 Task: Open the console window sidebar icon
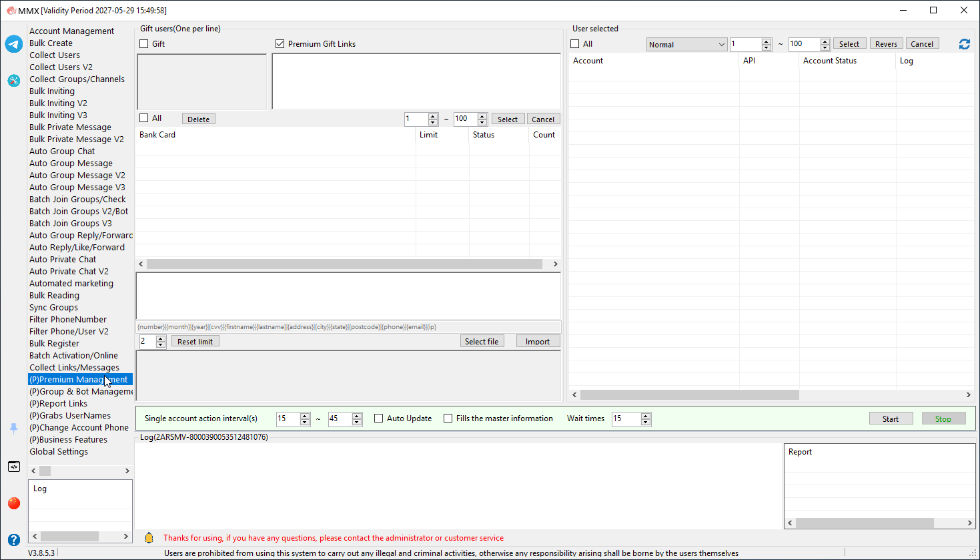pyautogui.click(x=14, y=467)
